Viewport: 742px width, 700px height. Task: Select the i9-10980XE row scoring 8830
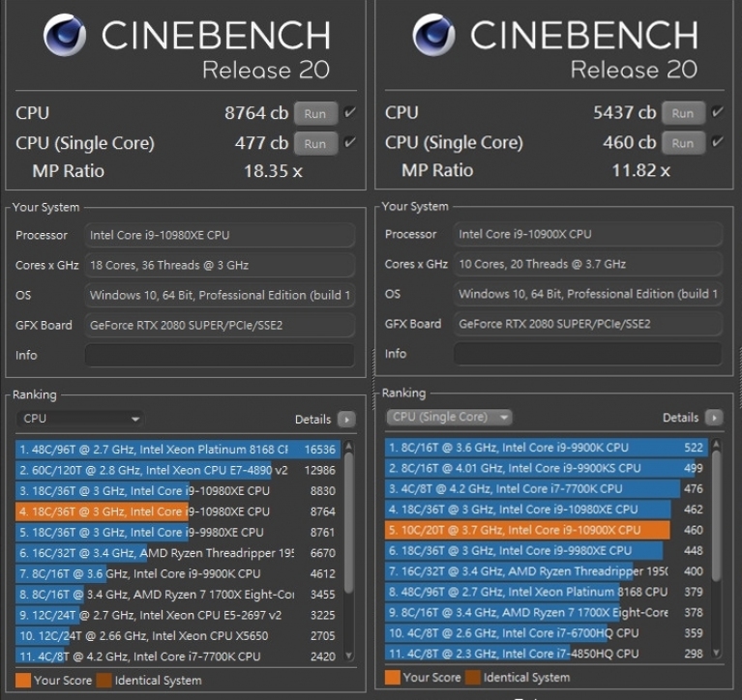click(178, 491)
